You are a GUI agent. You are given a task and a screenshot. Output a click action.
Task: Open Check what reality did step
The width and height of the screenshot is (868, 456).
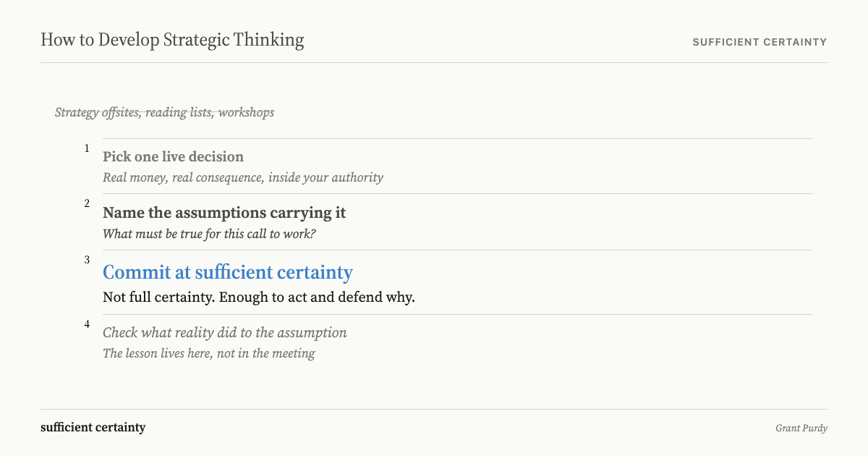pos(225,333)
